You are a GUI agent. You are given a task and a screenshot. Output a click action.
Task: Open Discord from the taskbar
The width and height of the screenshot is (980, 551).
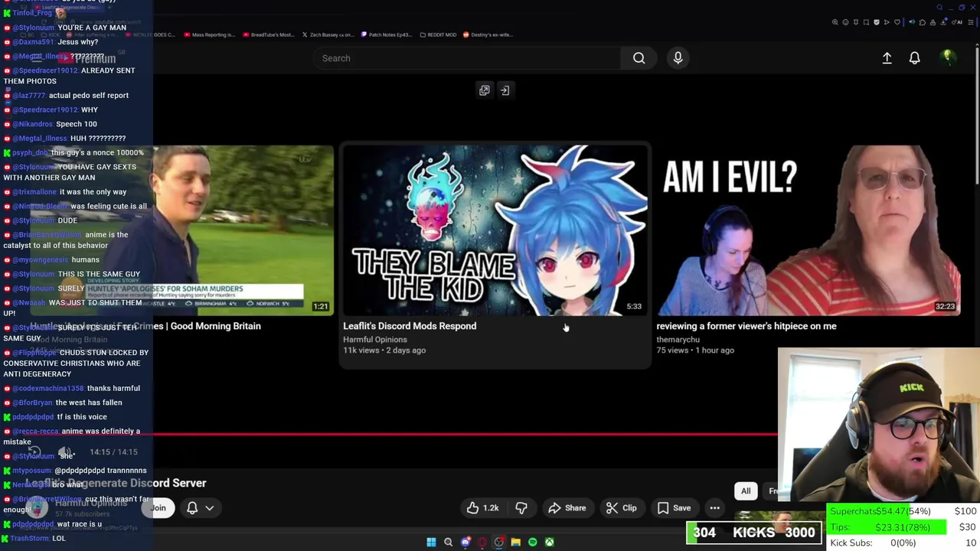(465, 542)
